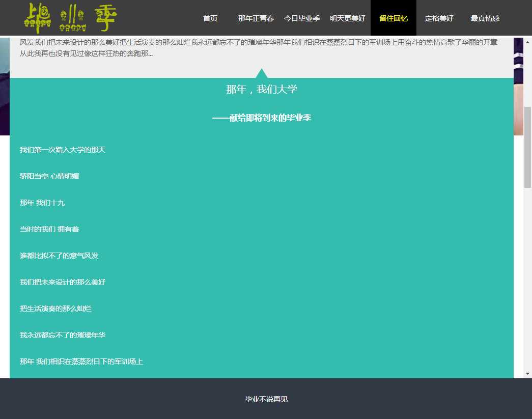Click the triangle pointer above the teal panel
This screenshot has height=419, width=532.
tap(261, 73)
